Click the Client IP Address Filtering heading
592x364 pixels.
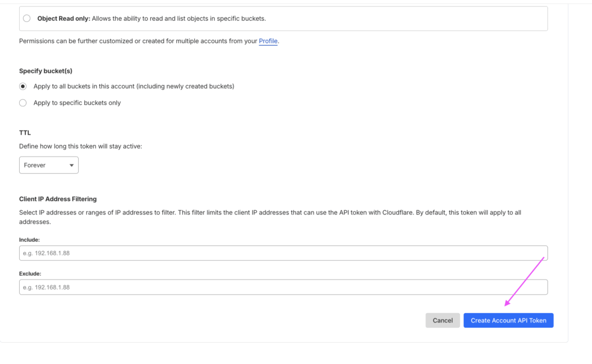[x=58, y=199]
